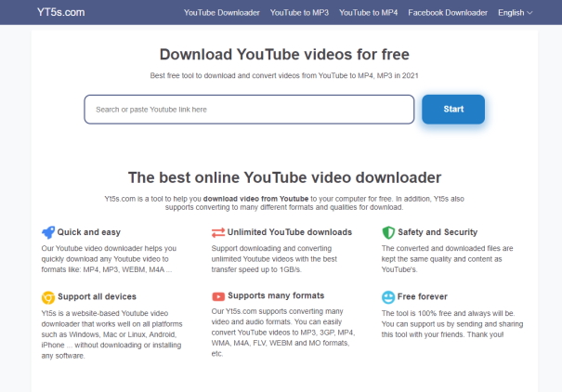The height and width of the screenshot is (392, 562).
Task: Click the paragraph saying the tool is 100% free
Action: click(x=452, y=324)
